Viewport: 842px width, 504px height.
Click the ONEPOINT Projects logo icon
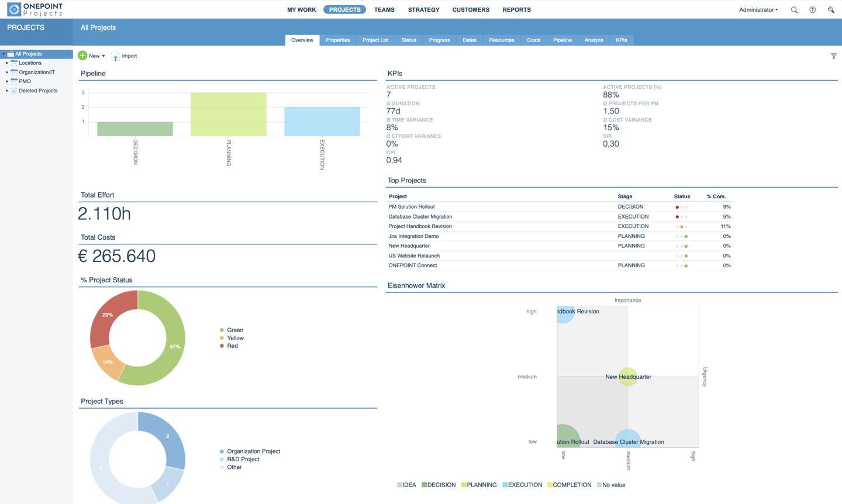click(x=14, y=9)
